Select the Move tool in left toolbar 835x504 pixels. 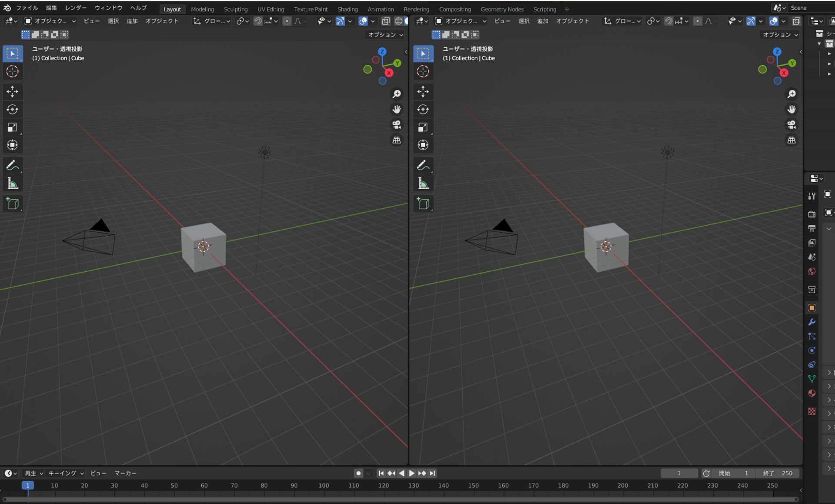coord(13,92)
